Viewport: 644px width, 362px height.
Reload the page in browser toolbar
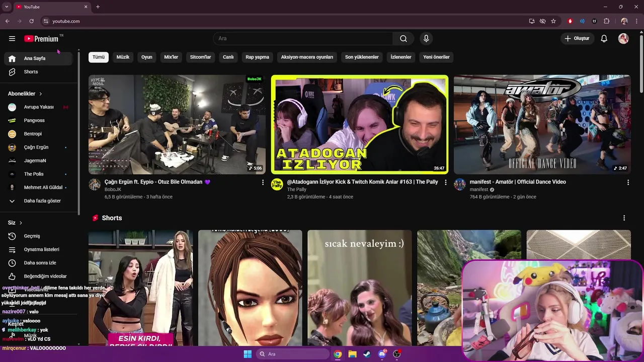coord(31,21)
